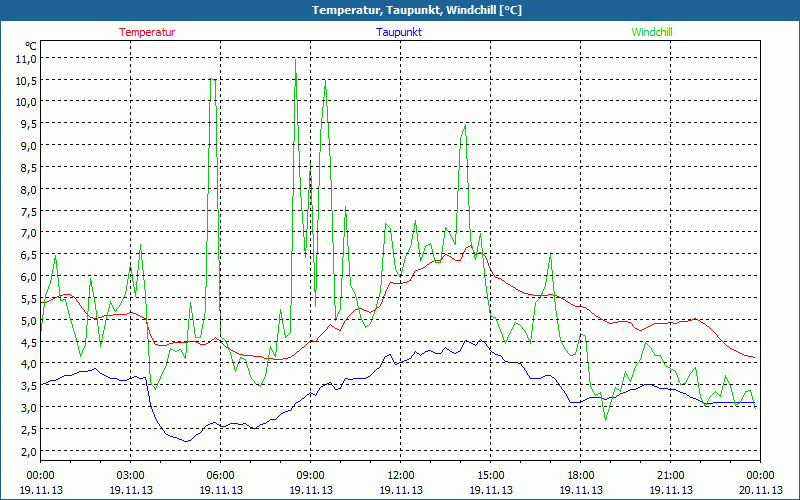Click the green Windchill legend label

coord(652,32)
